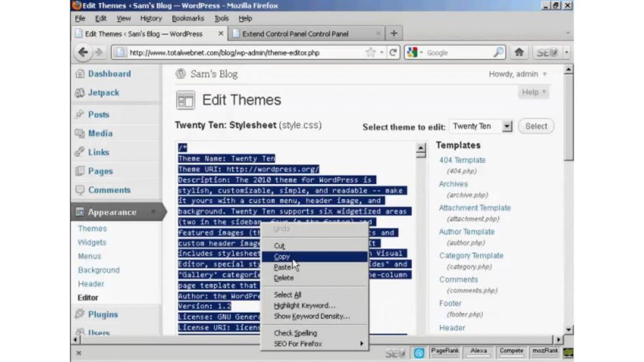Image resolution: width=644 pixels, height=362 pixels.
Task: Open the Bookmarks menu
Action: (188, 18)
